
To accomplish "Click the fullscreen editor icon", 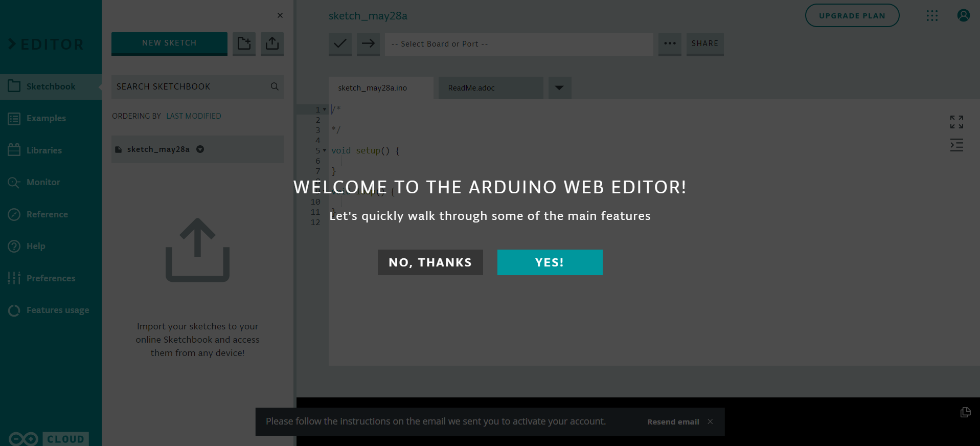I will tap(956, 122).
